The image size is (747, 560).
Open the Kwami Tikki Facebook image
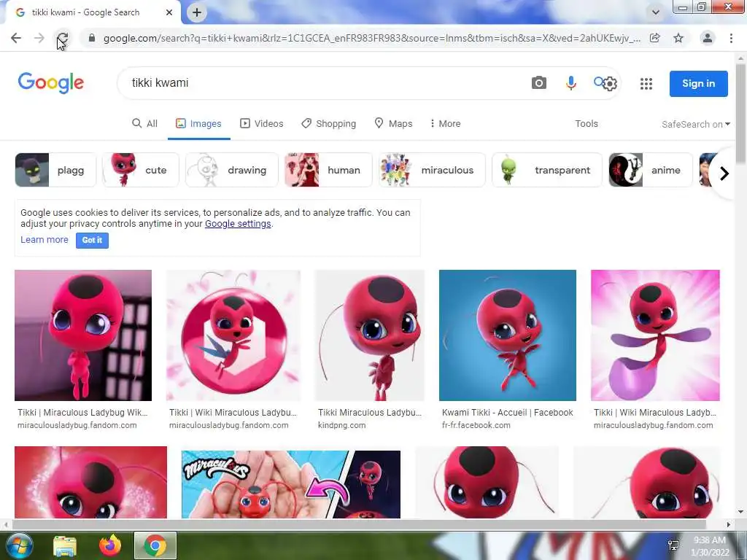pos(508,335)
